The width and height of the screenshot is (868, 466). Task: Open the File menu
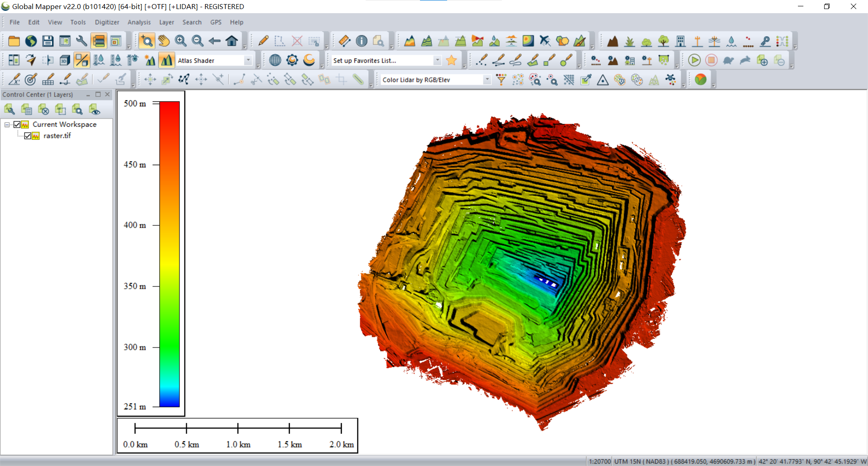(15, 22)
